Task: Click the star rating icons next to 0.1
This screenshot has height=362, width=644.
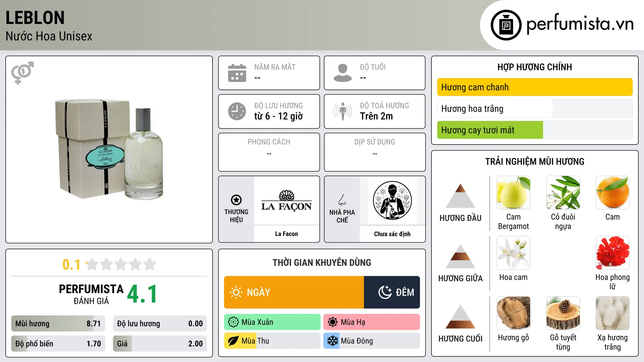Action: pos(121,264)
